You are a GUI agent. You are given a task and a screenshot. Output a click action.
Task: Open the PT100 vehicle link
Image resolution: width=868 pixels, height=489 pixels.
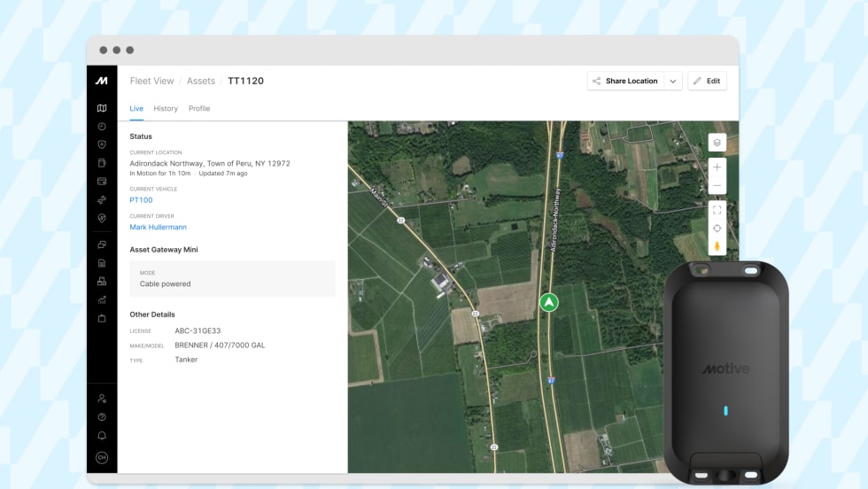click(x=141, y=200)
